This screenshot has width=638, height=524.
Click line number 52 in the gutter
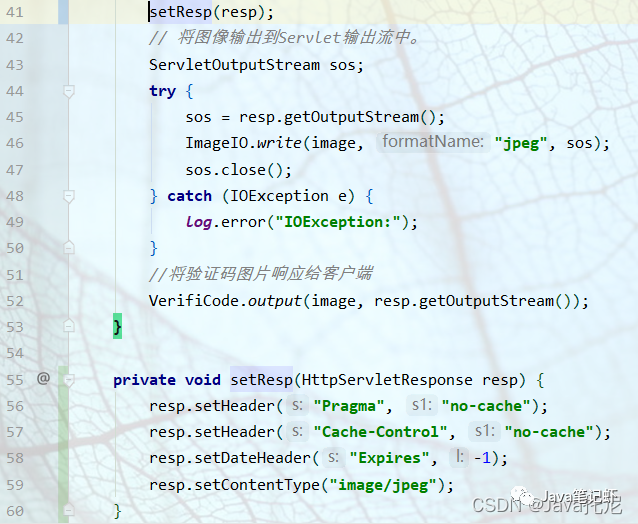(x=15, y=301)
